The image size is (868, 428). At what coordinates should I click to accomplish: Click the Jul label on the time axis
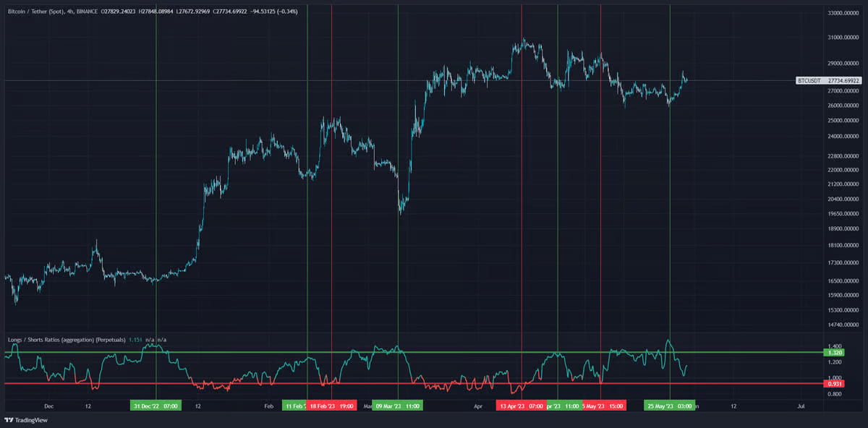click(801, 406)
